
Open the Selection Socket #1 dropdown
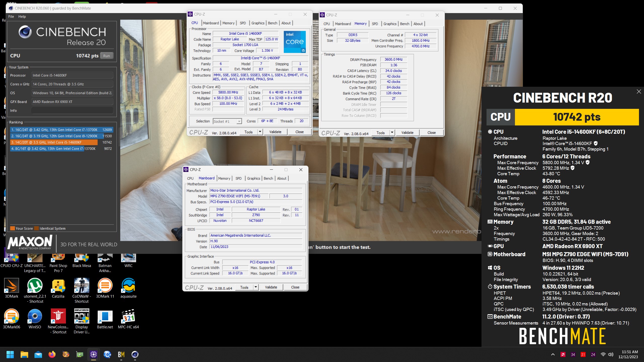[x=227, y=121]
